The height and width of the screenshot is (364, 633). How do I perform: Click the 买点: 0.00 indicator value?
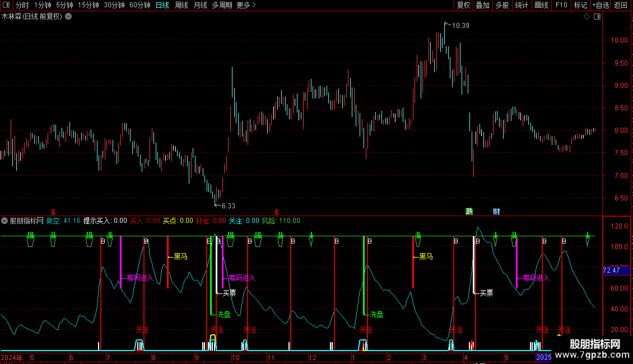178,221
